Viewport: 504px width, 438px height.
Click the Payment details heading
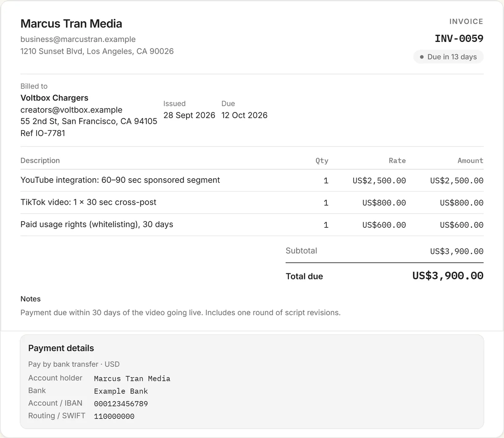(x=61, y=348)
